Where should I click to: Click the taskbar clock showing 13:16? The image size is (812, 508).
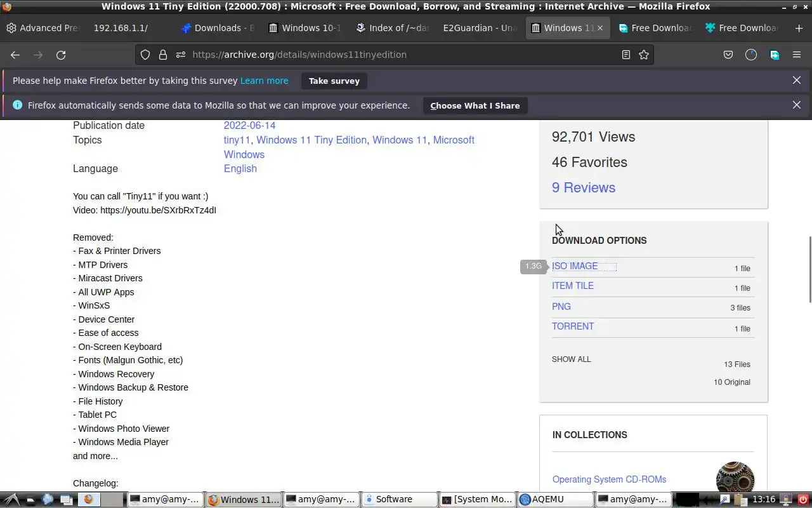pyautogui.click(x=764, y=500)
